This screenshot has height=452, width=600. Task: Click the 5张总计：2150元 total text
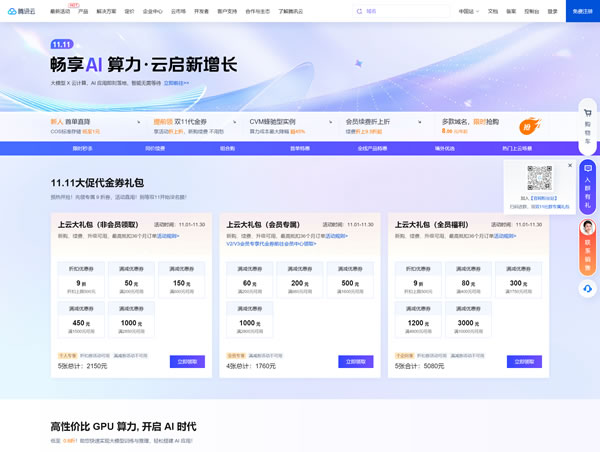pyautogui.click(x=83, y=366)
